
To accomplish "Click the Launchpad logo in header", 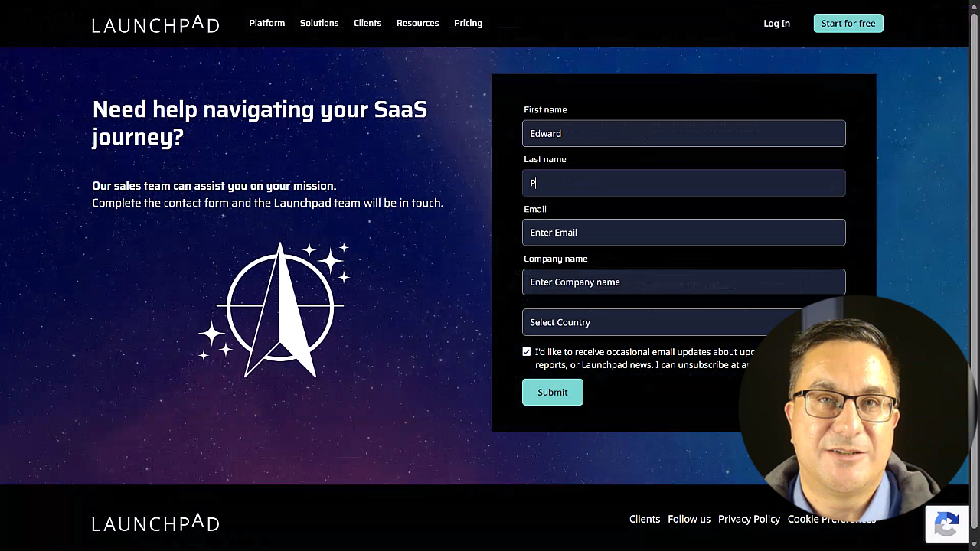I will [155, 24].
